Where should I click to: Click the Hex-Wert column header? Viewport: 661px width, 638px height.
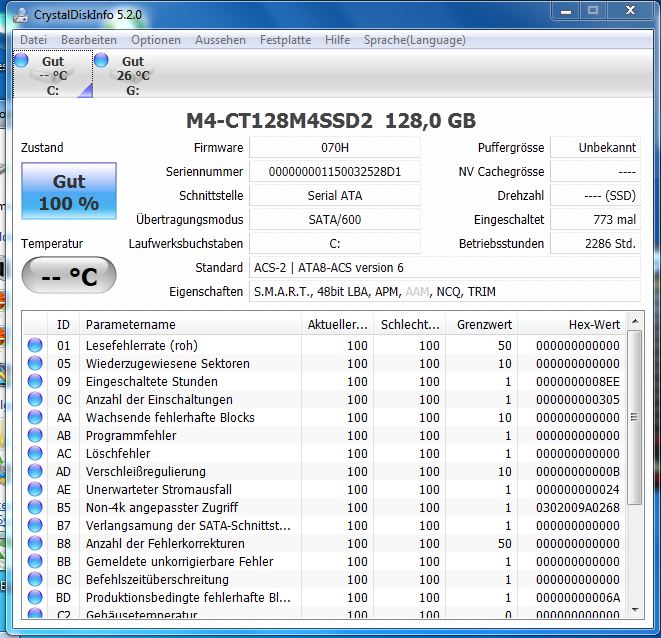[572, 324]
